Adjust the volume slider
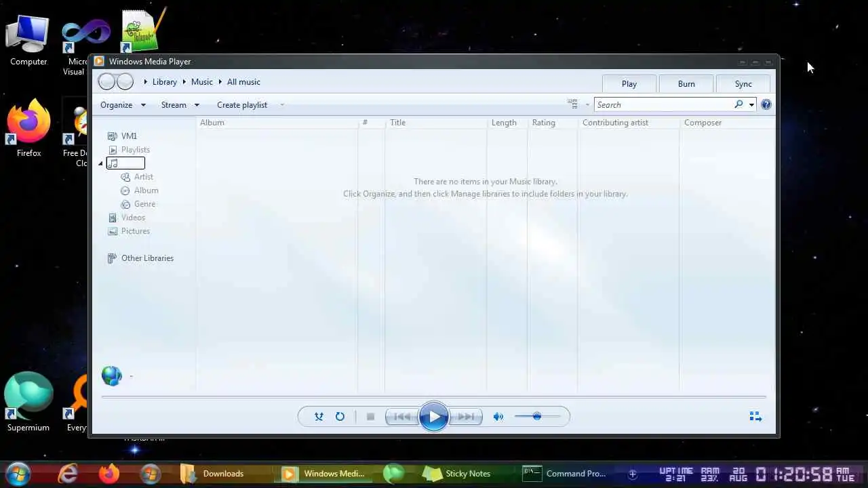The height and width of the screenshot is (488, 868). point(537,416)
